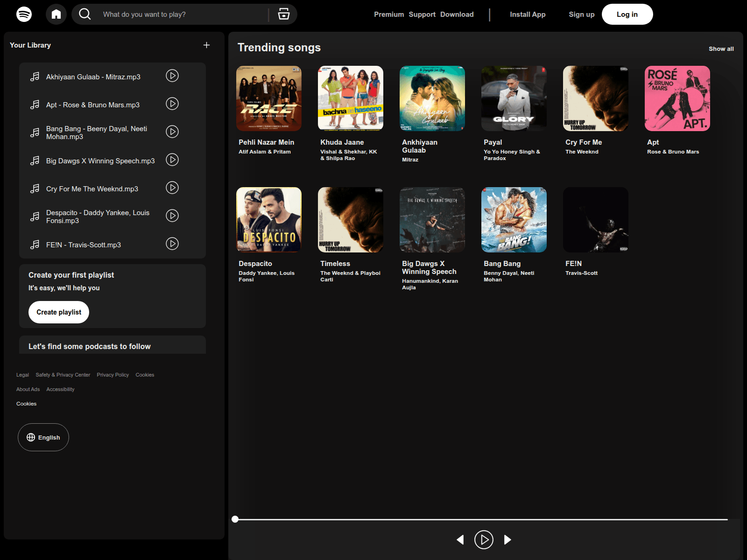Click 'Atif Aslam & Pritam' artist text
This screenshot has height=560, width=747.
pyautogui.click(x=265, y=152)
